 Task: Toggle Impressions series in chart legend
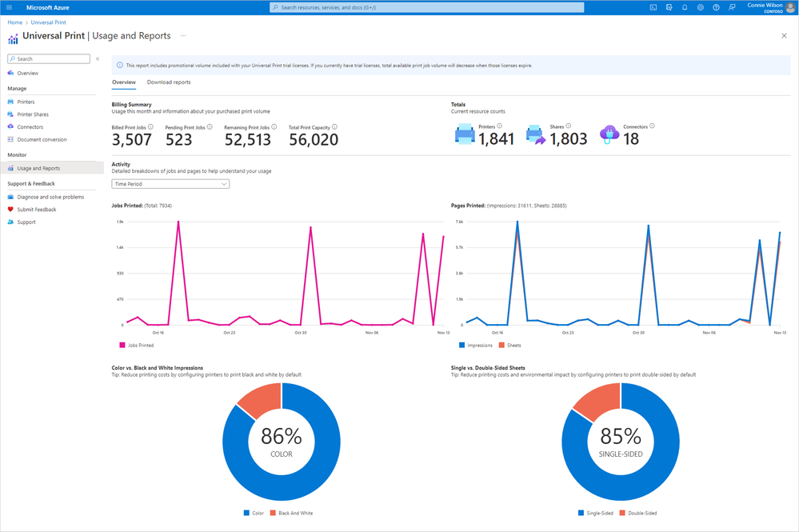(475, 345)
